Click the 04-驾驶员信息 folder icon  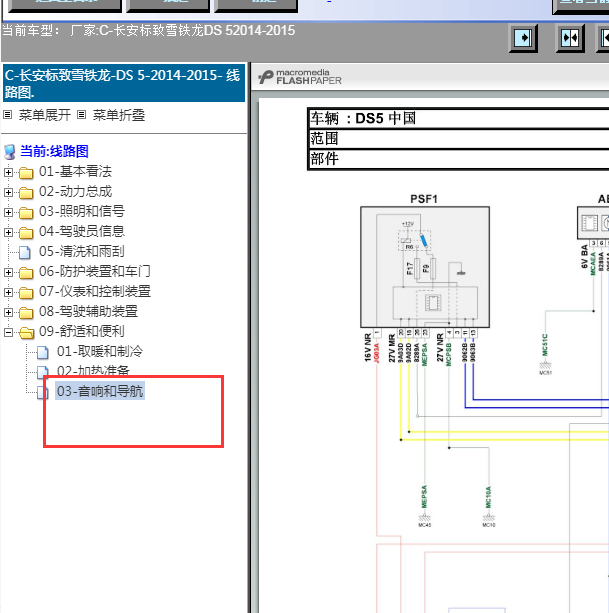point(26,233)
